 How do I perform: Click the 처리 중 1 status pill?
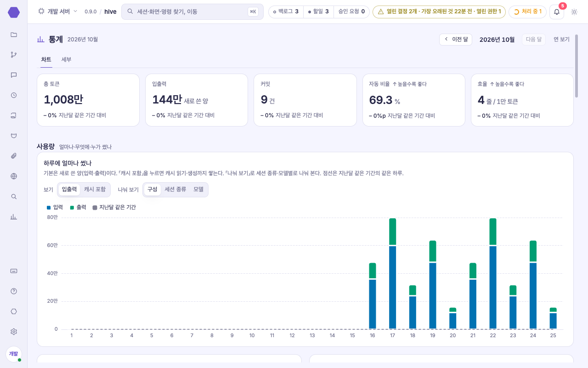[x=527, y=11]
